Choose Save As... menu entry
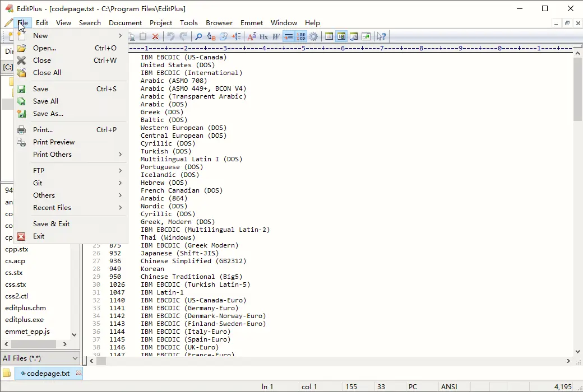583x392 pixels. pos(71,113)
